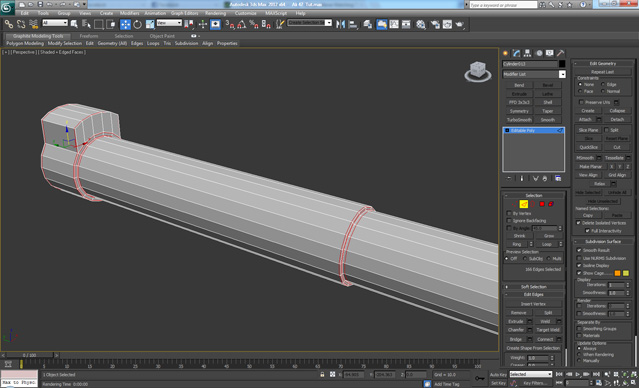Image resolution: width=639 pixels, height=388 pixels.
Task: Toggle the Isoline Display checkbox
Action: (579, 266)
